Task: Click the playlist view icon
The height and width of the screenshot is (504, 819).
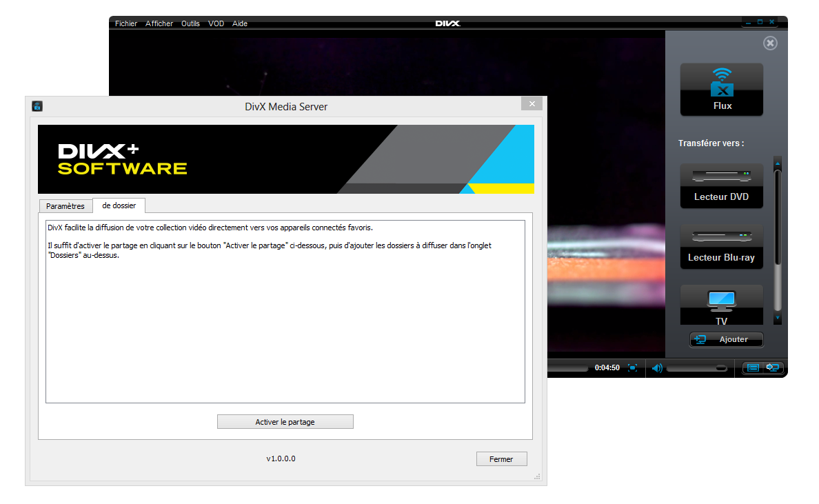Action: pyautogui.click(x=753, y=367)
